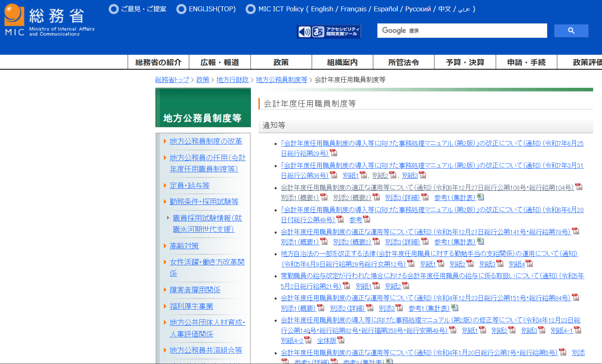Select 申請・手続 in the navigation bar
The height and width of the screenshot is (364, 602).
coord(526,62)
